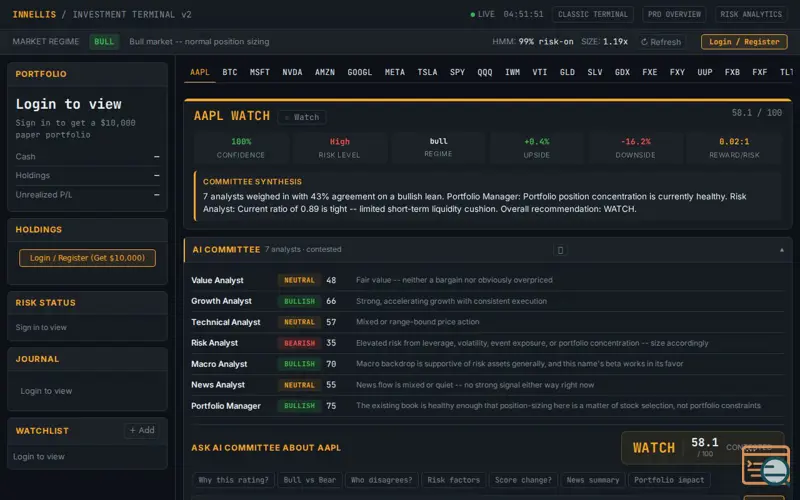Click the Refresh button

point(661,42)
